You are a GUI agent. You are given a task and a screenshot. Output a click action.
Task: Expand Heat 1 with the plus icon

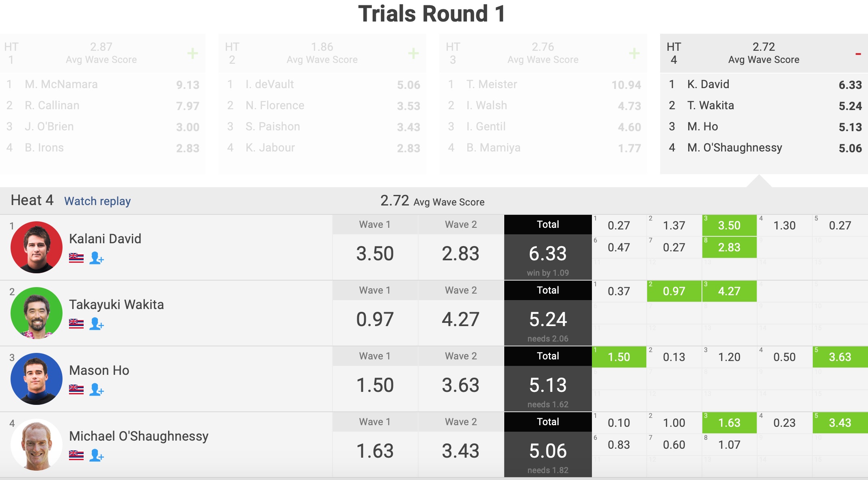tap(192, 53)
